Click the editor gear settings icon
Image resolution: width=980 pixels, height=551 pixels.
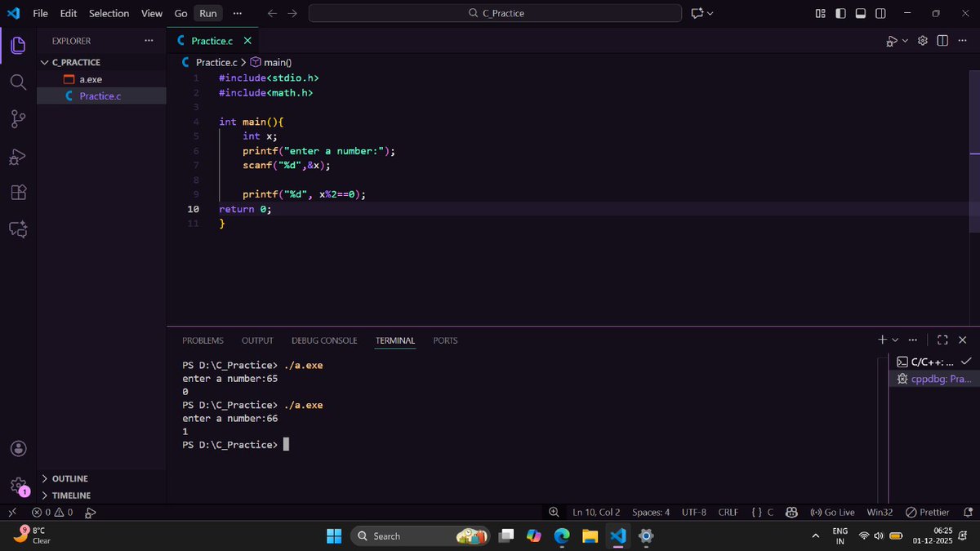[923, 41]
